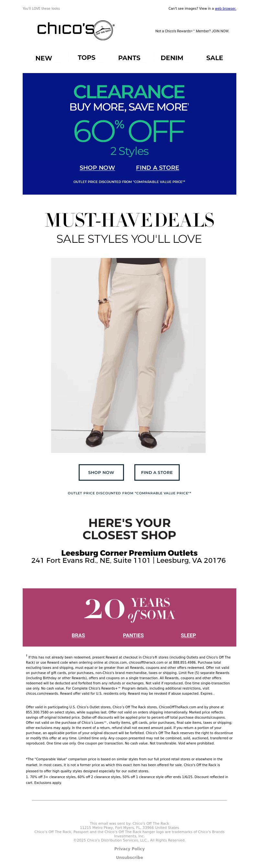Click the outlined FIND A STORE button
Viewport: 259px width, 868px height.
point(157,472)
